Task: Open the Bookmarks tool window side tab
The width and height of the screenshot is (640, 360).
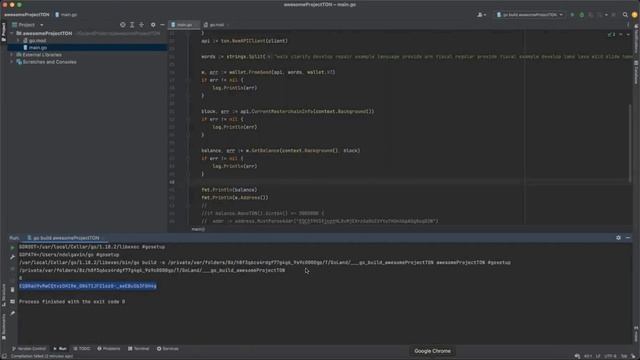Action: pos(4,327)
